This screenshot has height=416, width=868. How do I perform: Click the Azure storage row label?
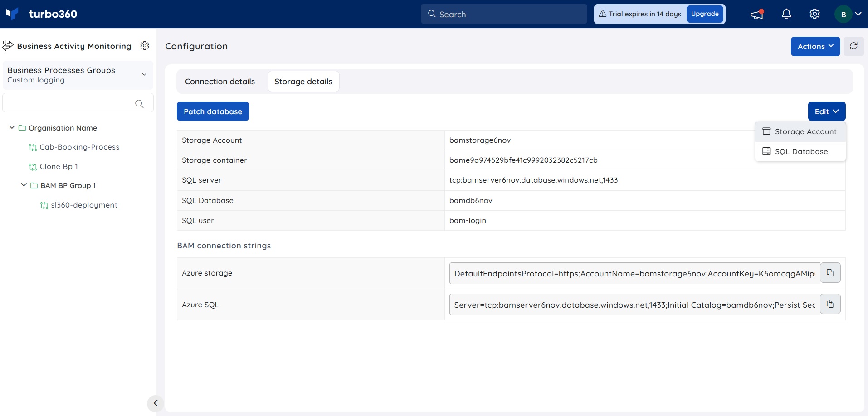pos(207,273)
